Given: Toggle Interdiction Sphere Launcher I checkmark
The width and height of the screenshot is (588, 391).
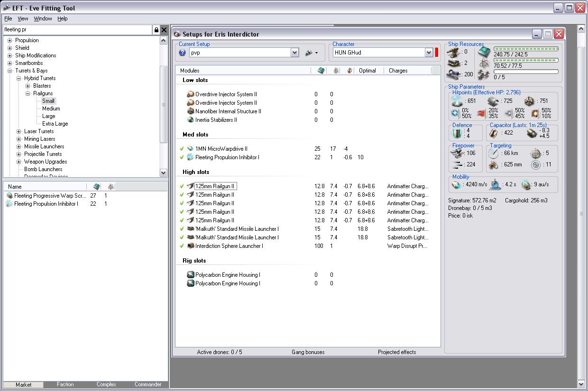Looking at the screenshot, I should (182, 246).
